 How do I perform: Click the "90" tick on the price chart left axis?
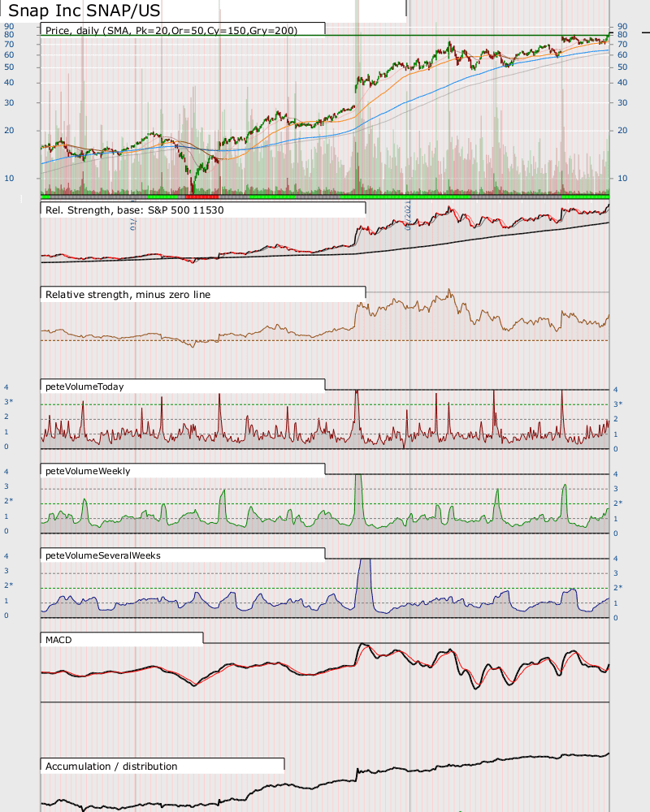pos(9,26)
